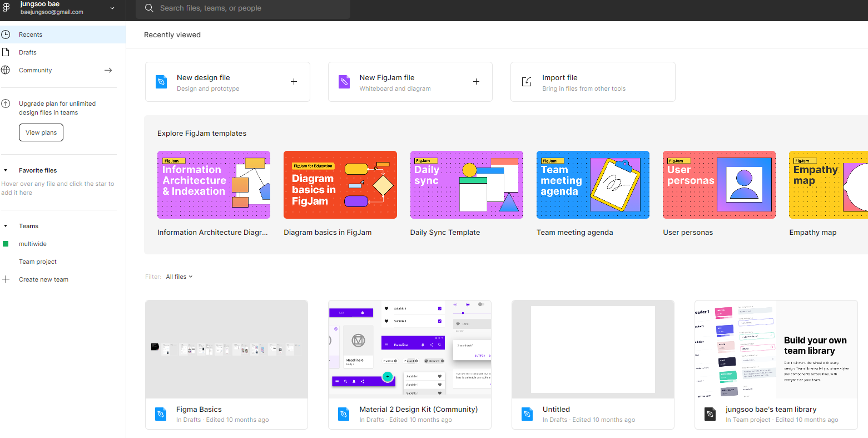The height and width of the screenshot is (438, 868).
Task: Open the Build your own team library thumbnail
Action: (x=776, y=350)
